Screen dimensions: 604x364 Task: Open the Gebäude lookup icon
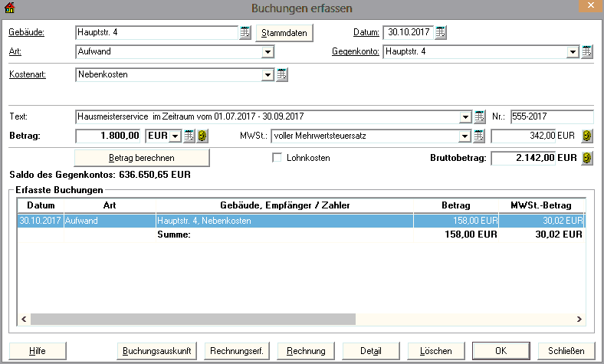245,33
